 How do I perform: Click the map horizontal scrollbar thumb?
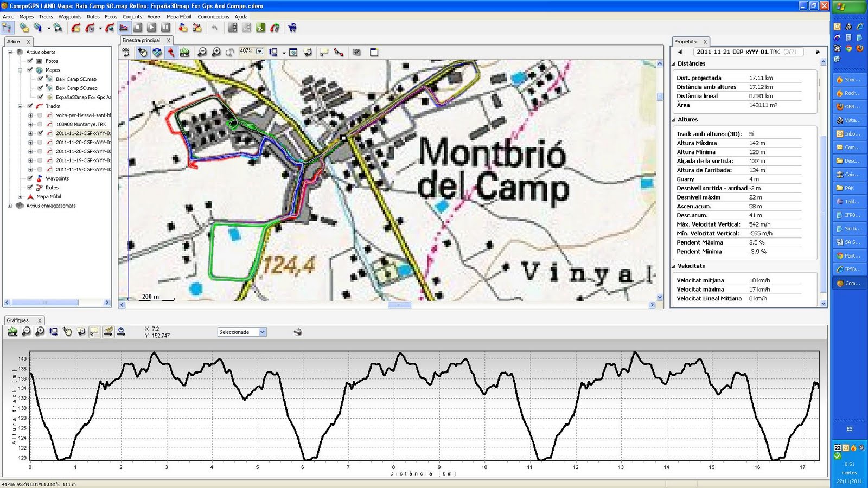[400, 305]
